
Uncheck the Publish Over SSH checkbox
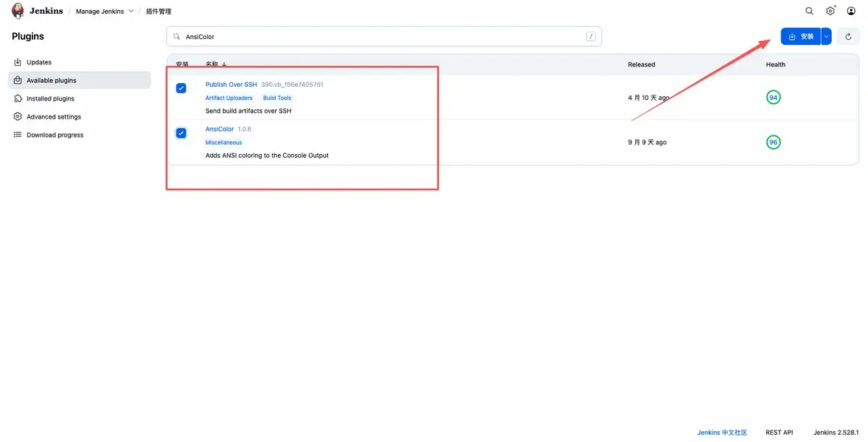point(181,88)
